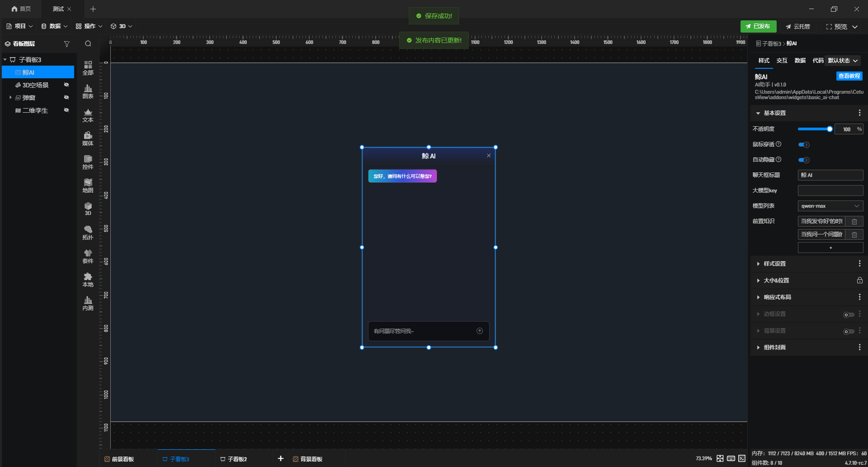Click the 云托管 button
The width and height of the screenshot is (868, 467).
click(x=798, y=27)
